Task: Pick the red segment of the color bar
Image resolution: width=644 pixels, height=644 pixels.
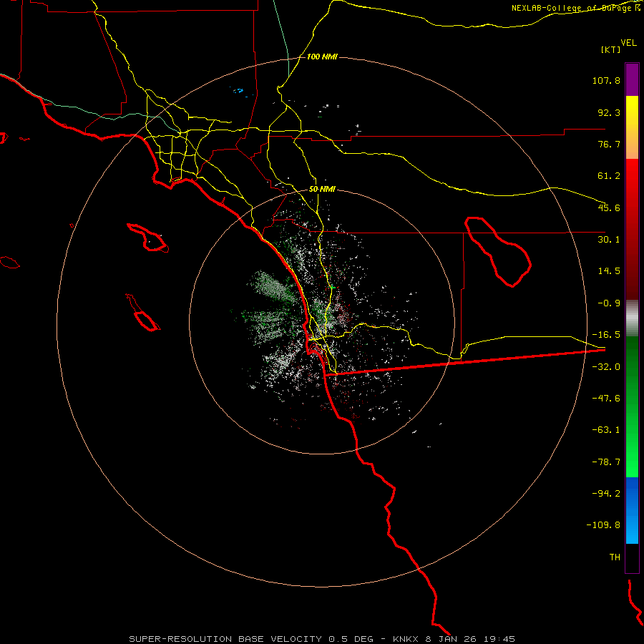Action: pos(632,229)
